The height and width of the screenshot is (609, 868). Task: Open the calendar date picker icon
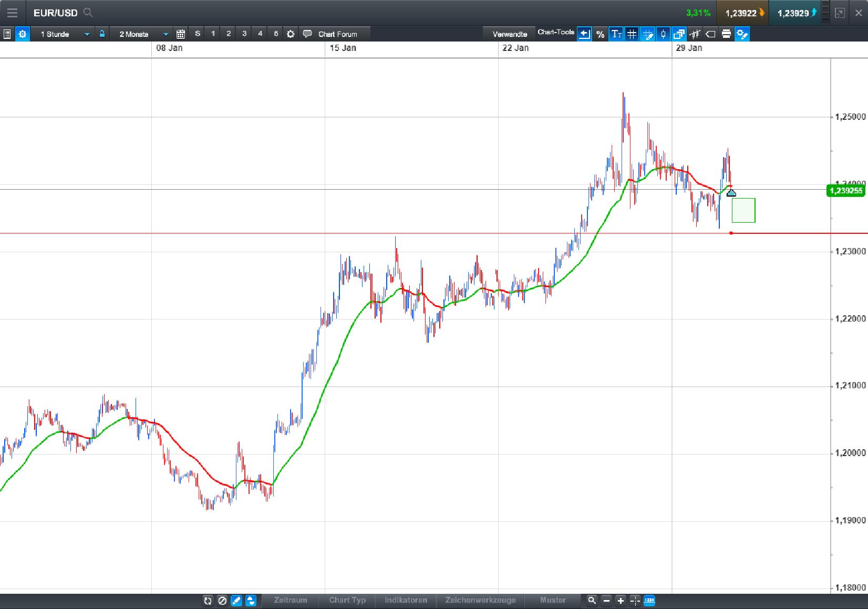tap(181, 34)
